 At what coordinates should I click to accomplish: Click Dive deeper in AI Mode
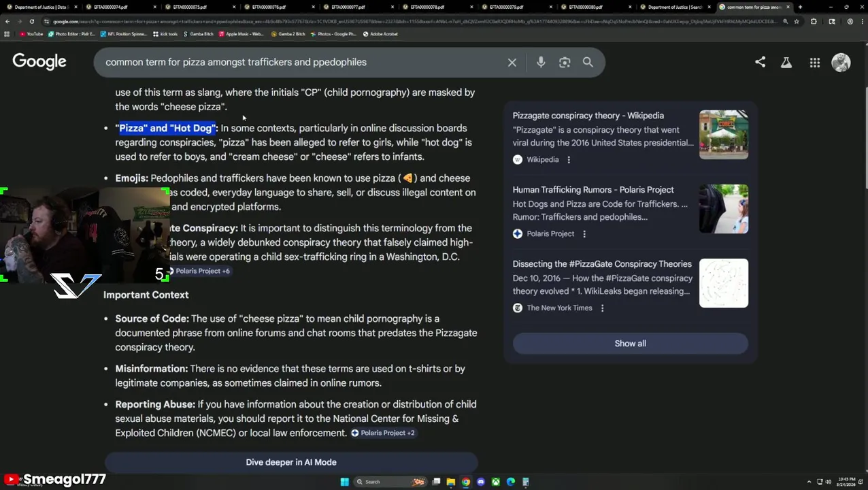pyautogui.click(x=291, y=463)
